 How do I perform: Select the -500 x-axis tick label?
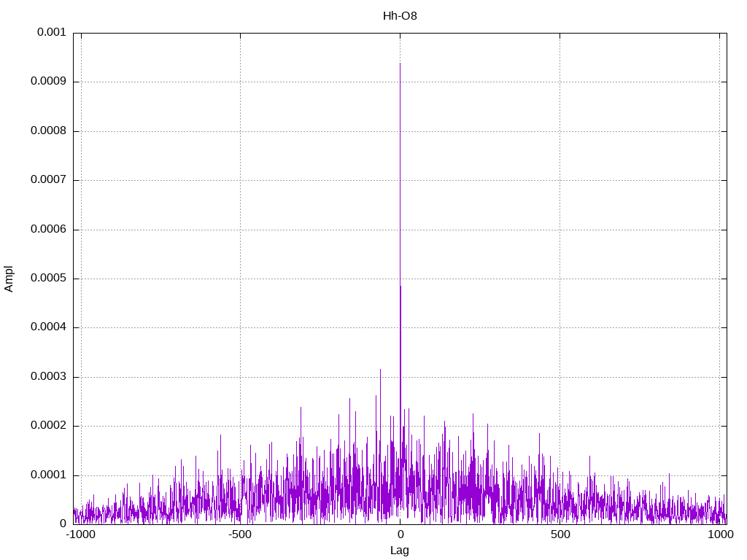pos(240,535)
